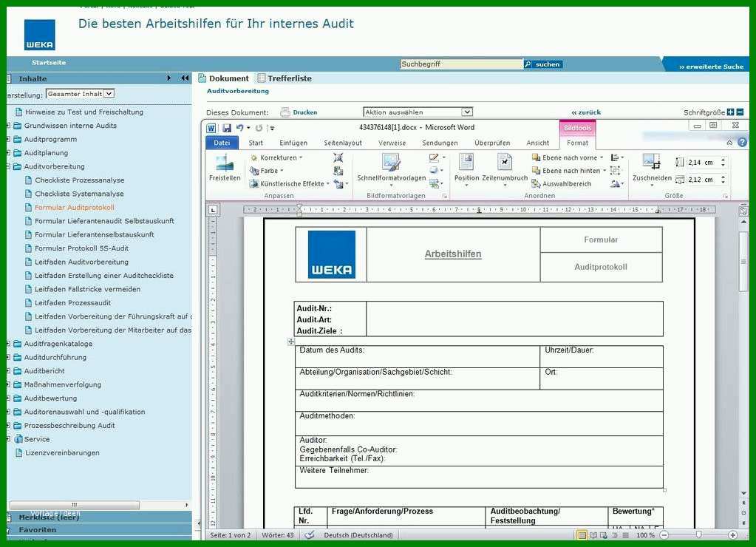The height and width of the screenshot is (547, 756).
Task: Open the Auswahlbereich selection pane
Action: click(561, 184)
